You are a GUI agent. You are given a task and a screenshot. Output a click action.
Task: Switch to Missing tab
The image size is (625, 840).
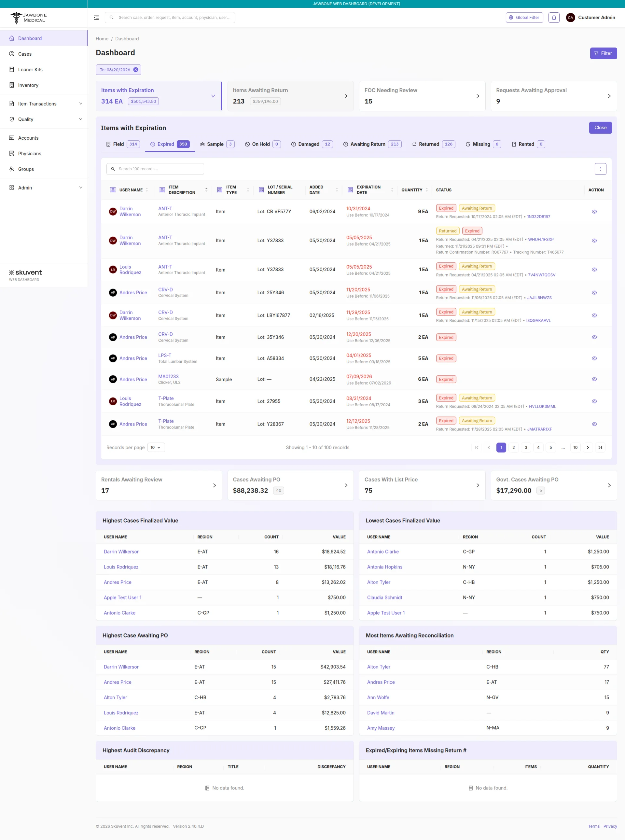pos(483,144)
